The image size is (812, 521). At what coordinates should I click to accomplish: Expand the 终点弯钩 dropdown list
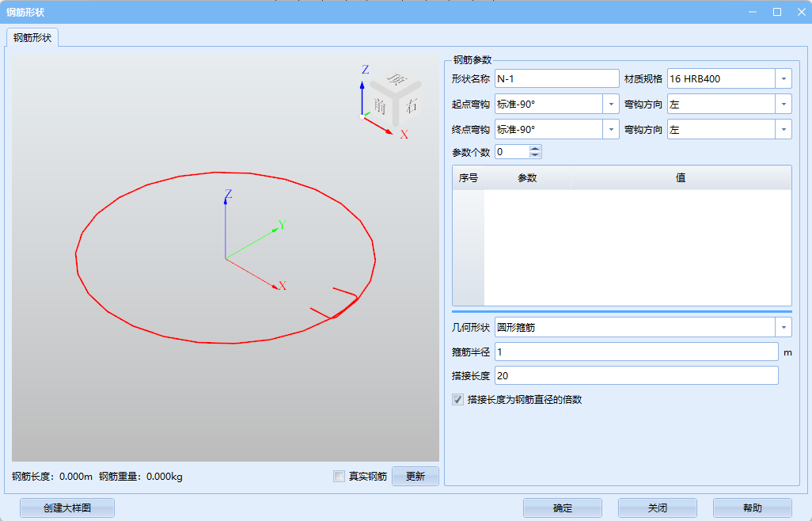[x=610, y=130]
